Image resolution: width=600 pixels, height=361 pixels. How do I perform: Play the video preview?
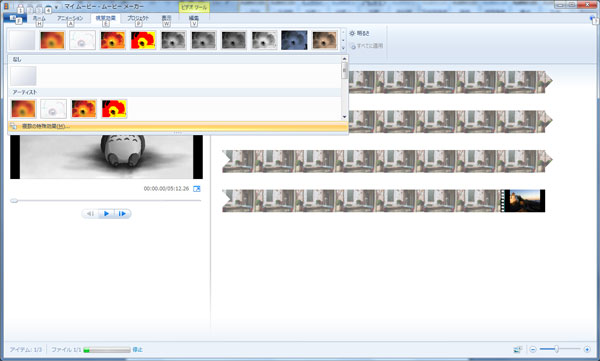[106, 214]
